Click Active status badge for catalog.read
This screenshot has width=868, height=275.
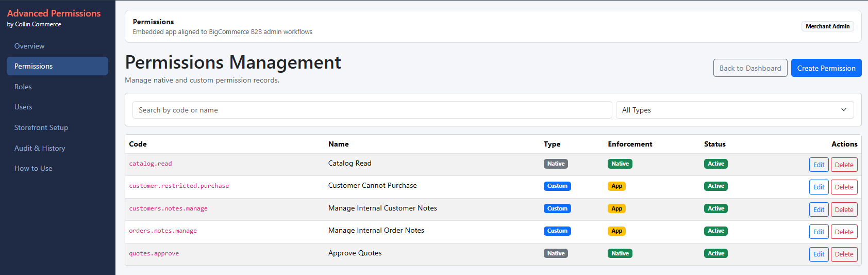(x=716, y=164)
